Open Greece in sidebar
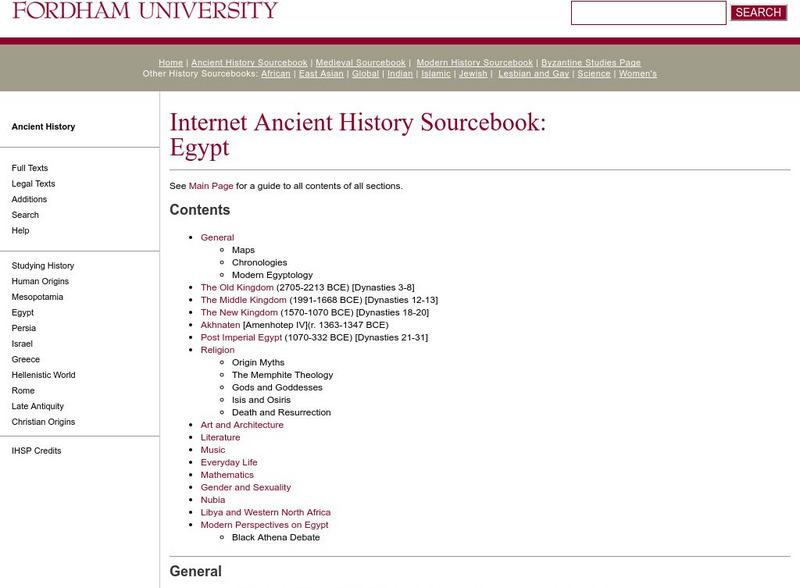This screenshot has width=800, height=588. [26, 359]
